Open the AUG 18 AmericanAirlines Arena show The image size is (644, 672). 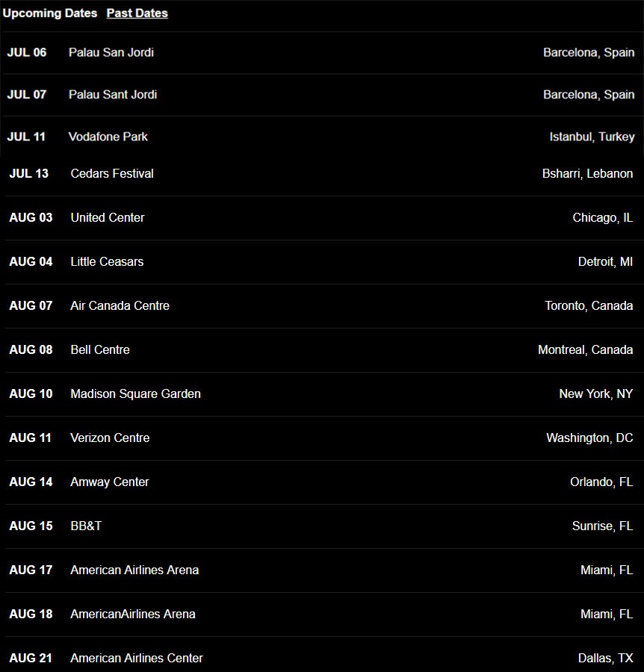tap(133, 614)
